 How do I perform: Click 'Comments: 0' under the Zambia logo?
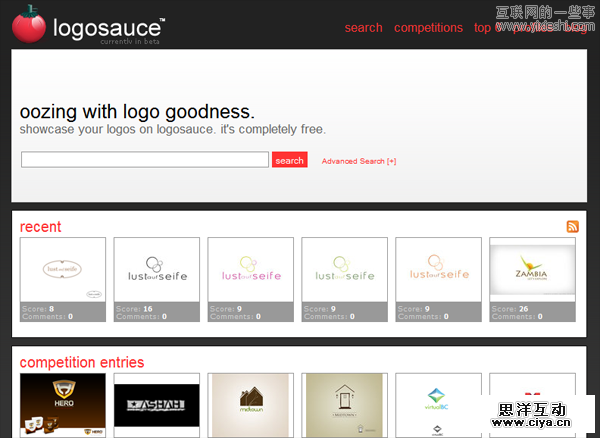tap(517, 316)
